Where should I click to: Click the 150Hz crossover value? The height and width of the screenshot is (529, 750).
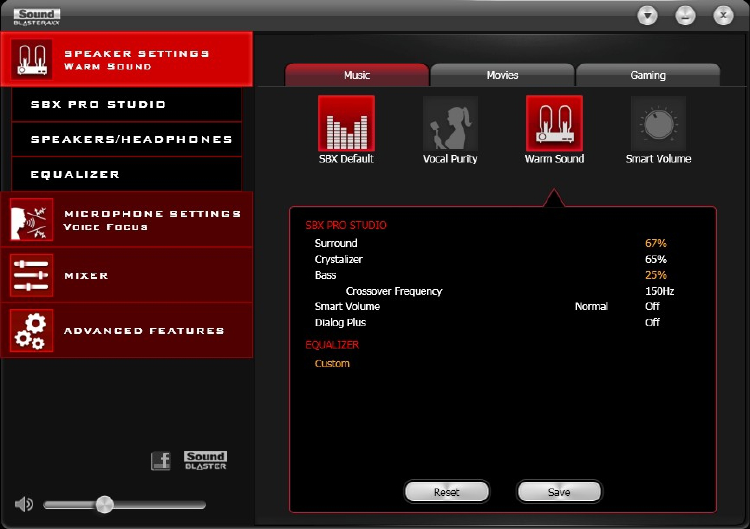point(659,291)
